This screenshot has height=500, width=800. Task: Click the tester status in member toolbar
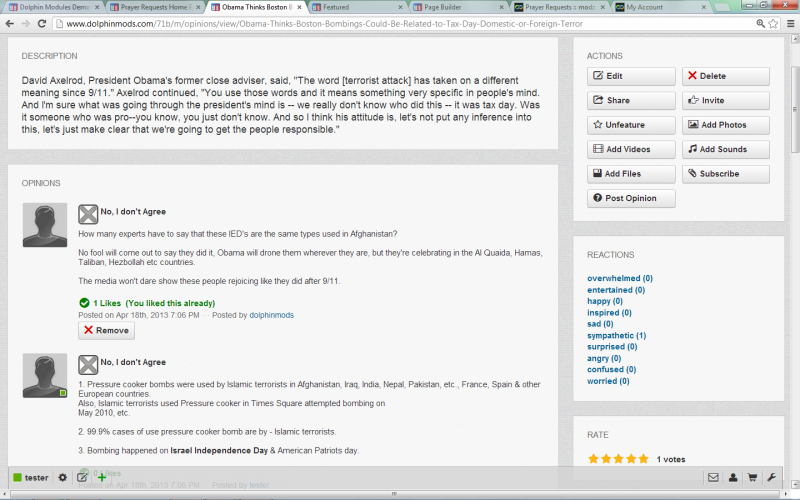coord(31,478)
